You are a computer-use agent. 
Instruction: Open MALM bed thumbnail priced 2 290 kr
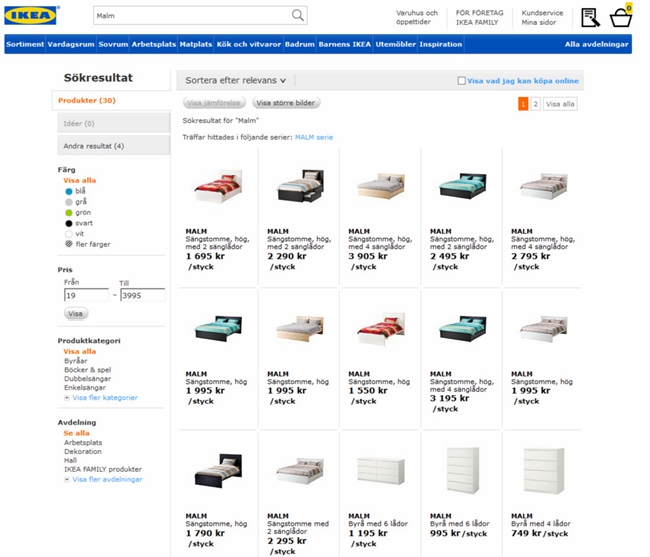(300, 185)
